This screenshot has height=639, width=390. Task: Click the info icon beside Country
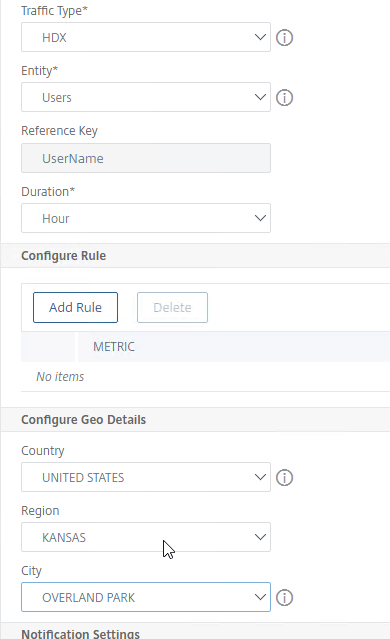point(284,477)
